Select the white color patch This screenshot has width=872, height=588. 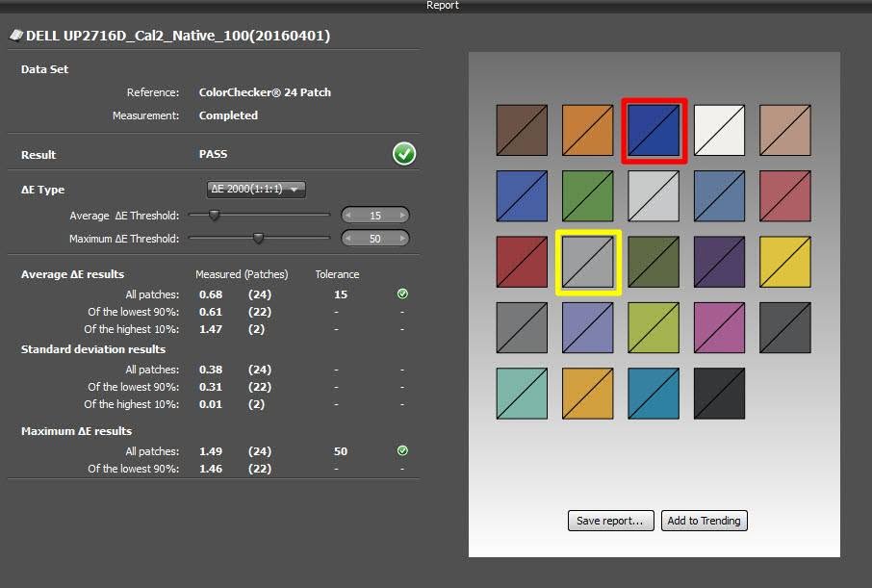pos(719,130)
